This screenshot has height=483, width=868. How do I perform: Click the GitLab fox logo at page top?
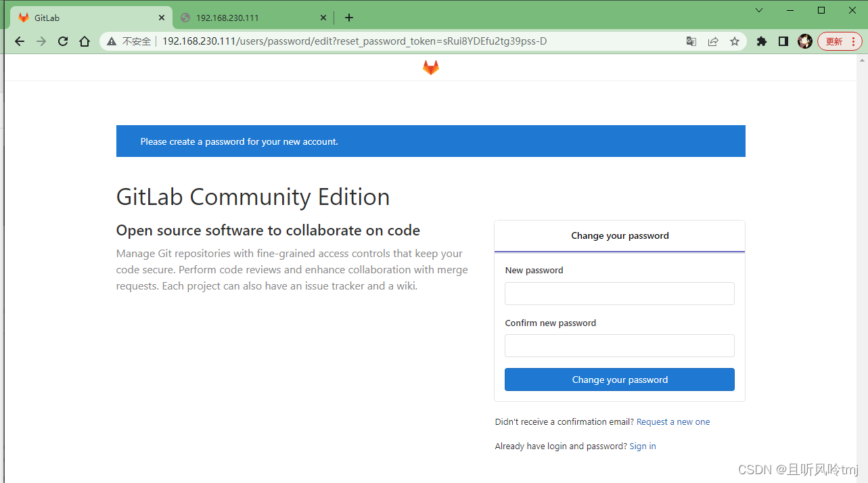pyautogui.click(x=431, y=68)
